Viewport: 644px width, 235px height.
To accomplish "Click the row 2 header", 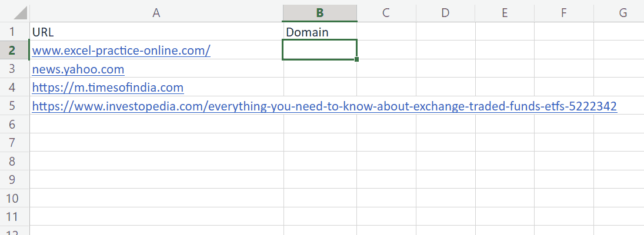I will click(14, 51).
